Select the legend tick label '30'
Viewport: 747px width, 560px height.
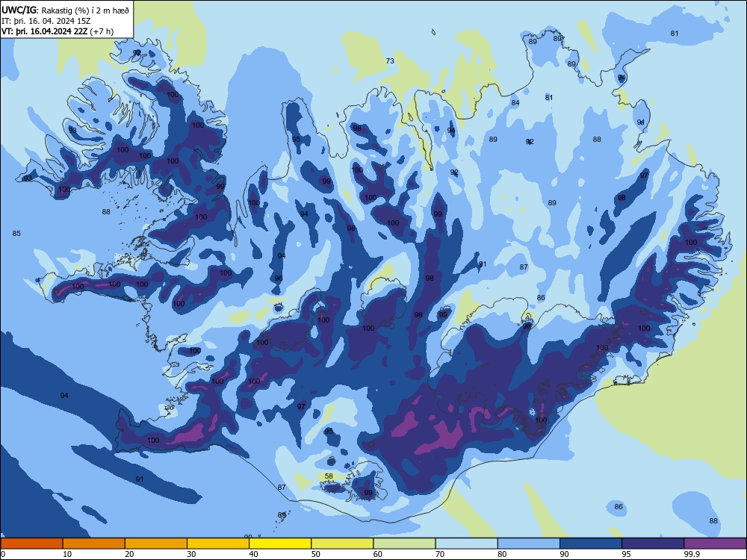click(x=191, y=554)
